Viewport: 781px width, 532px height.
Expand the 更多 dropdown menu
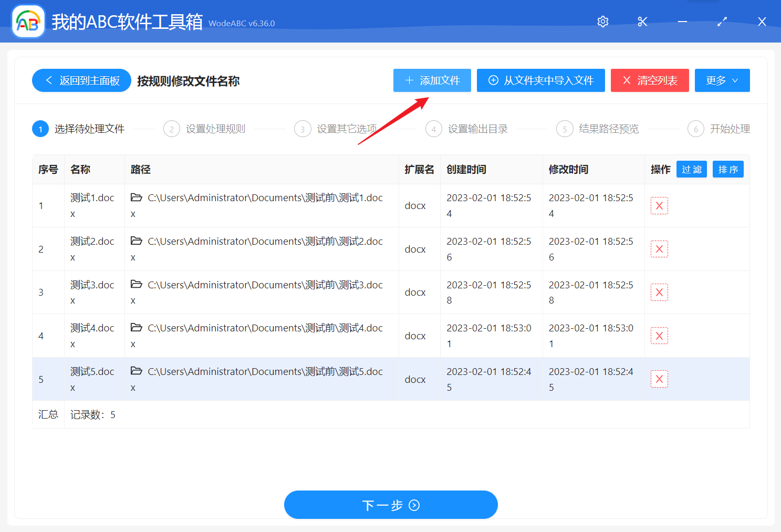pyautogui.click(x=722, y=80)
